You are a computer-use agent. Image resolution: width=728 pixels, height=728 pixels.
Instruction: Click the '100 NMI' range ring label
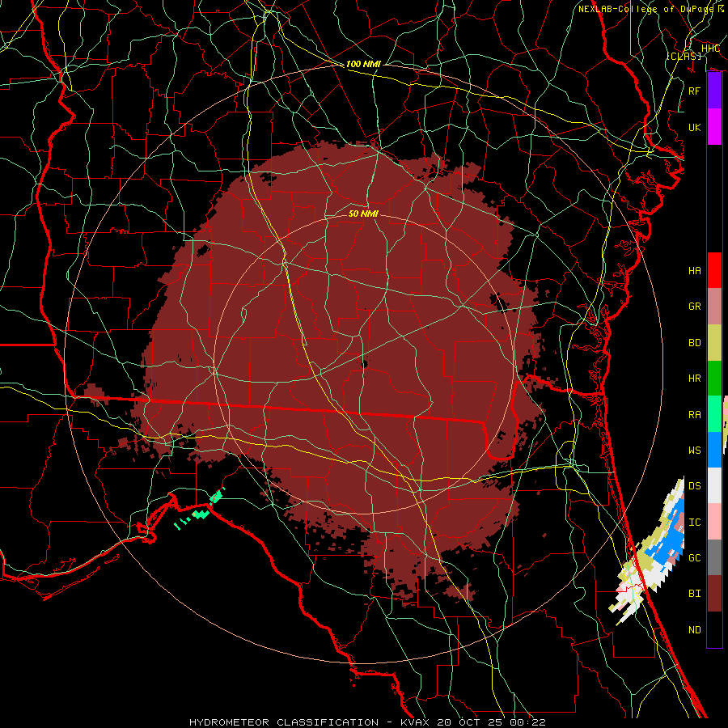[363, 64]
